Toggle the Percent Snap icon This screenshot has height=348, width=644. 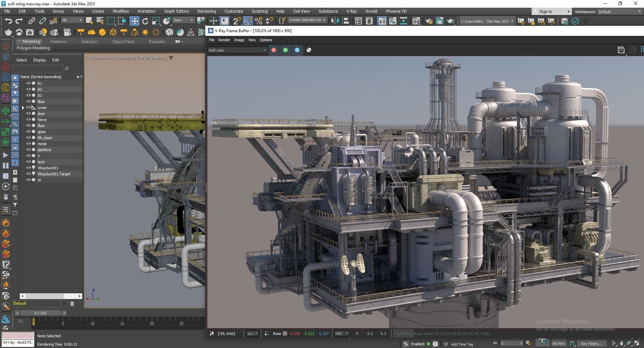[259, 21]
